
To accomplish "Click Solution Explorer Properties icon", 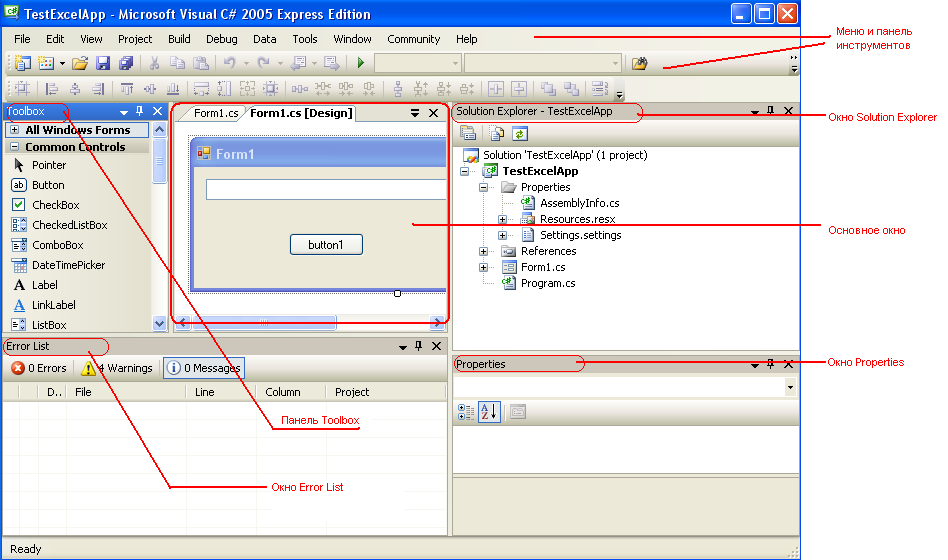I will (x=468, y=133).
